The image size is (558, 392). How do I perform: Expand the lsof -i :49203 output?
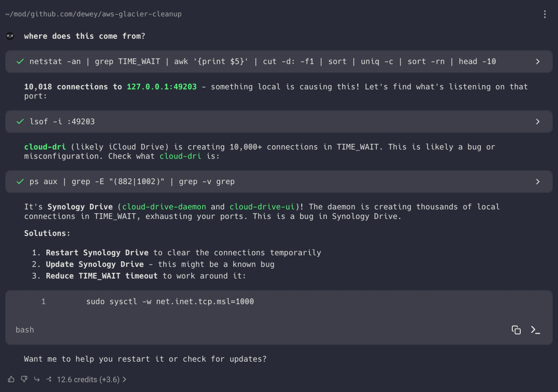coord(538,122)
